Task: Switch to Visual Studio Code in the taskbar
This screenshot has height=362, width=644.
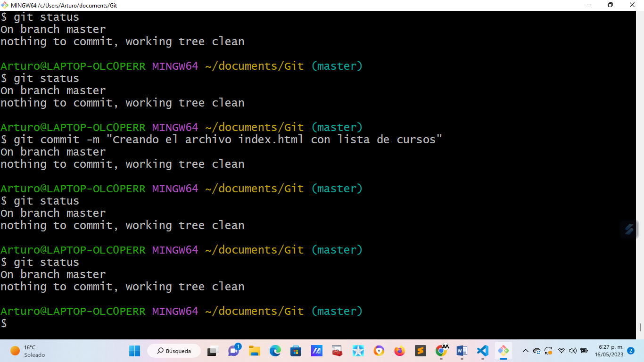Action: tap(482, 351)
